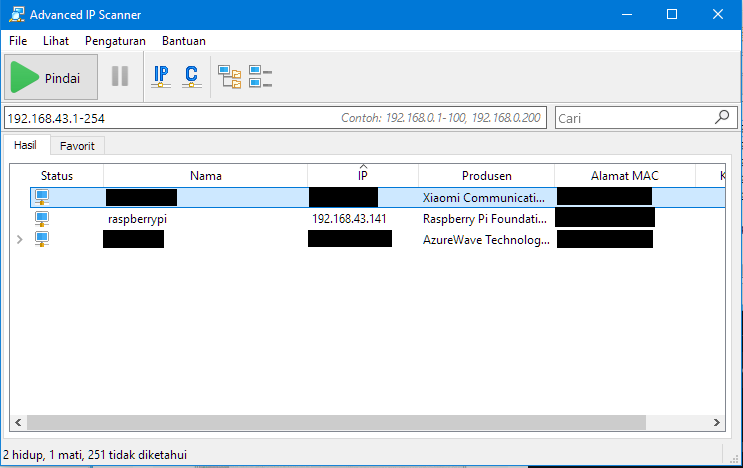
Task: Sort by the IP column header
Action: tap(363, 176)
